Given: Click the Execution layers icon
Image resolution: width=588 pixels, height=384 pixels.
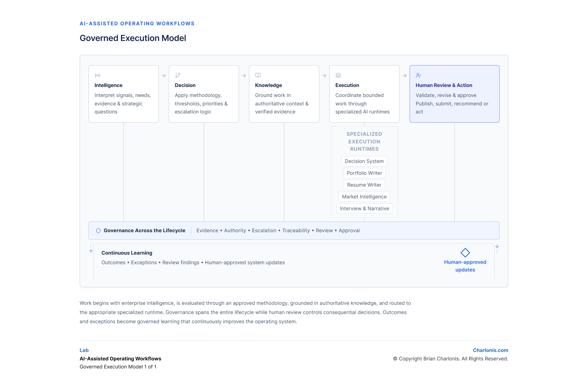Looking at the screenshot, I should (x=338, y=75).
